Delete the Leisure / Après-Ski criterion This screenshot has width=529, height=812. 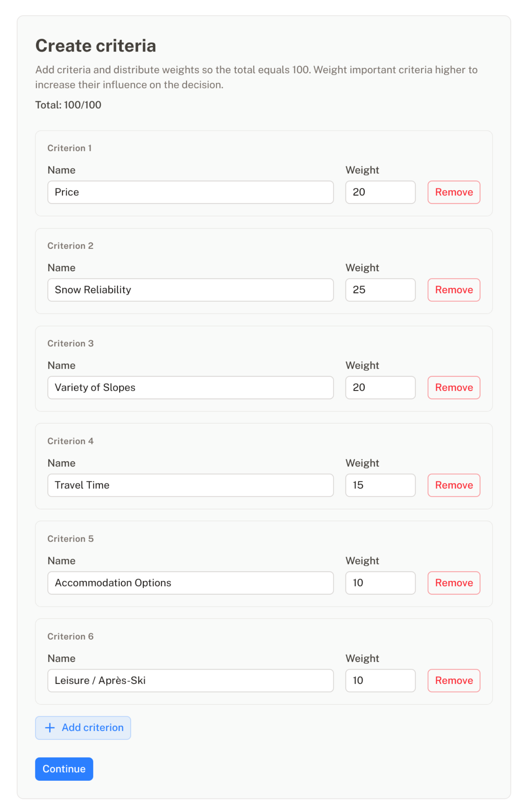click(453, 680)
